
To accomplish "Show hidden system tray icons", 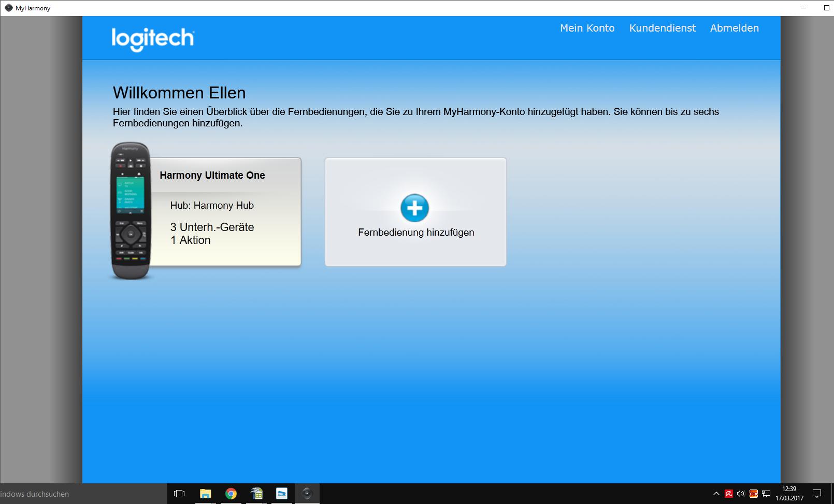I will pyautogui.click(x=716, y=494).
